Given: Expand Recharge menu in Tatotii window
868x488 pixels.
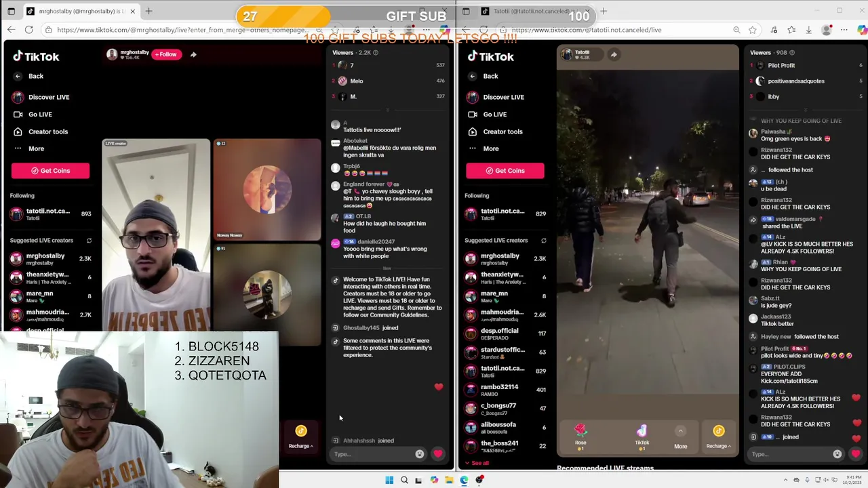Looking at the screenshot, I should 719,437.
